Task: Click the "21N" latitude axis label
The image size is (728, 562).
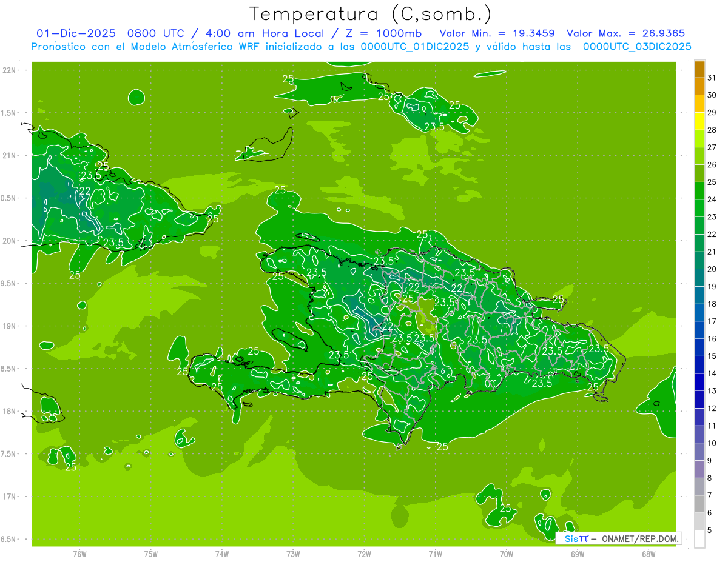Action: [x=9, y=155]
